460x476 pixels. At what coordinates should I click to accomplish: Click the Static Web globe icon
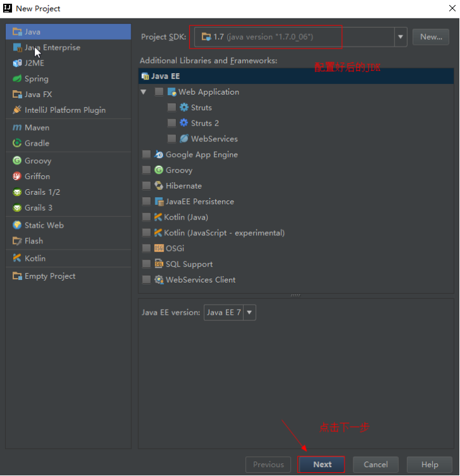pos(17,225)
